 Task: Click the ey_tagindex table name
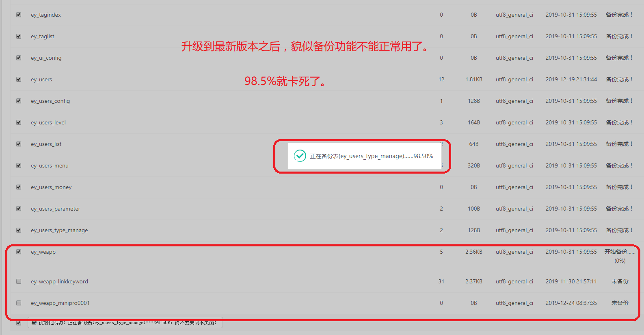click(46, 15)
